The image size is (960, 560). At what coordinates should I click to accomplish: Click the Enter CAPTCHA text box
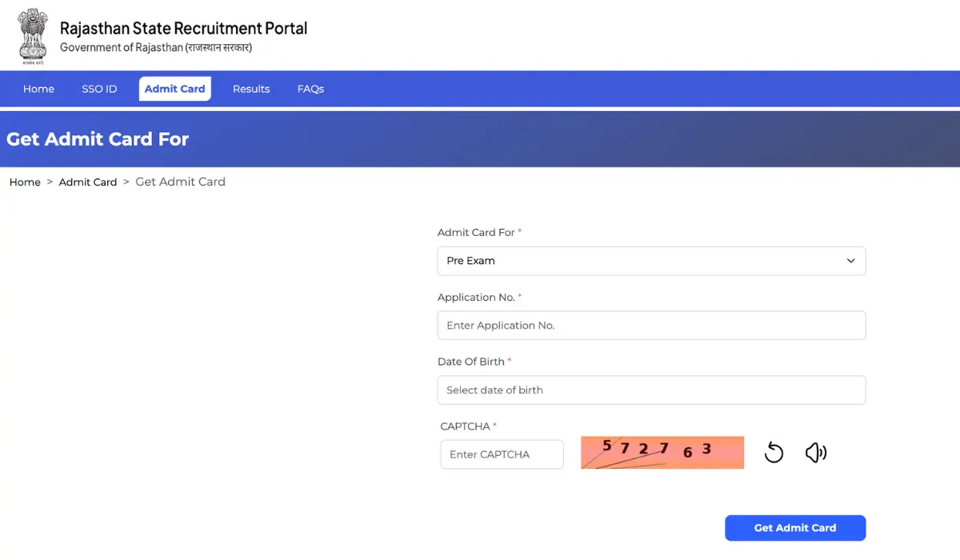[x=502, y=454]
